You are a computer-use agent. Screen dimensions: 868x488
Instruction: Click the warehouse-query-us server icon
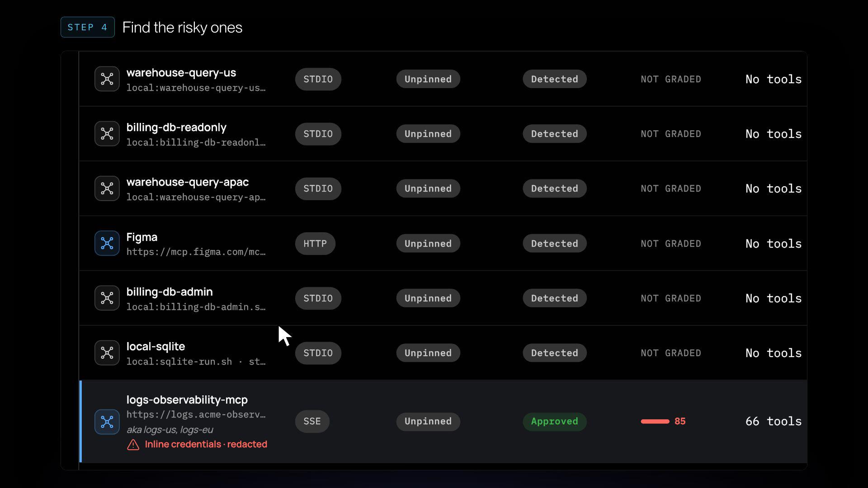tap(107, 79)
